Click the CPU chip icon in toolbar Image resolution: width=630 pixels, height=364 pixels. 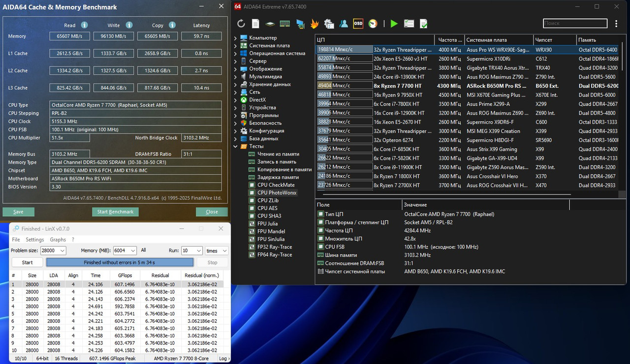pyautogui.click(x=270, y=24)
